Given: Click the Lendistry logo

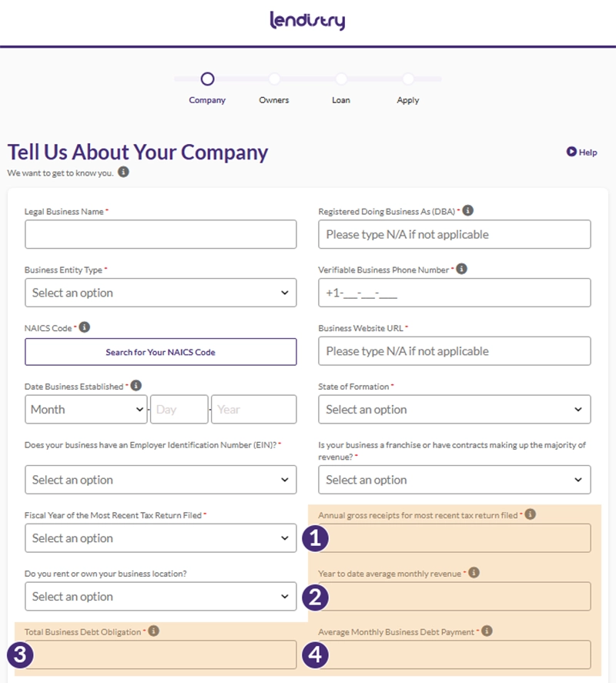Looking at the screenshot, I should (x=307, y=21).
